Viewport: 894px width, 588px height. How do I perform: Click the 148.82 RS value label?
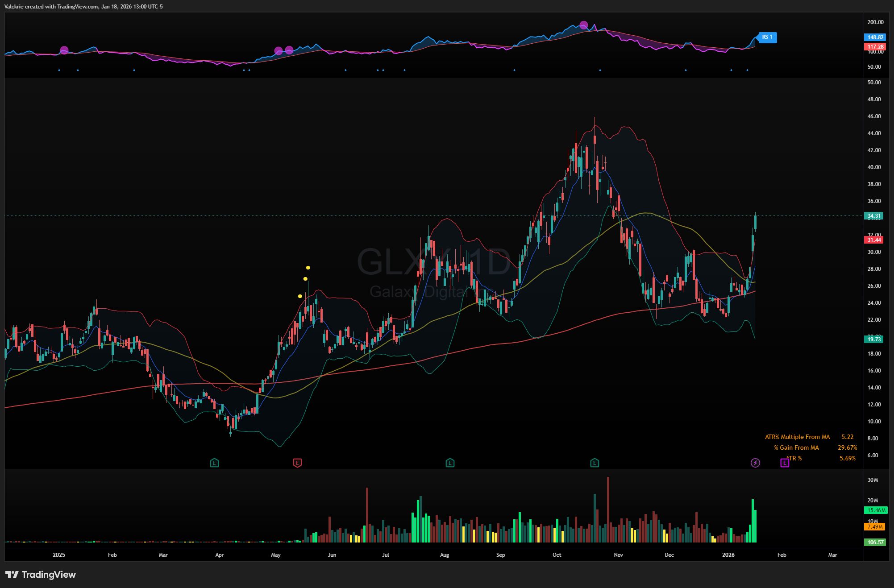(875, 37)
